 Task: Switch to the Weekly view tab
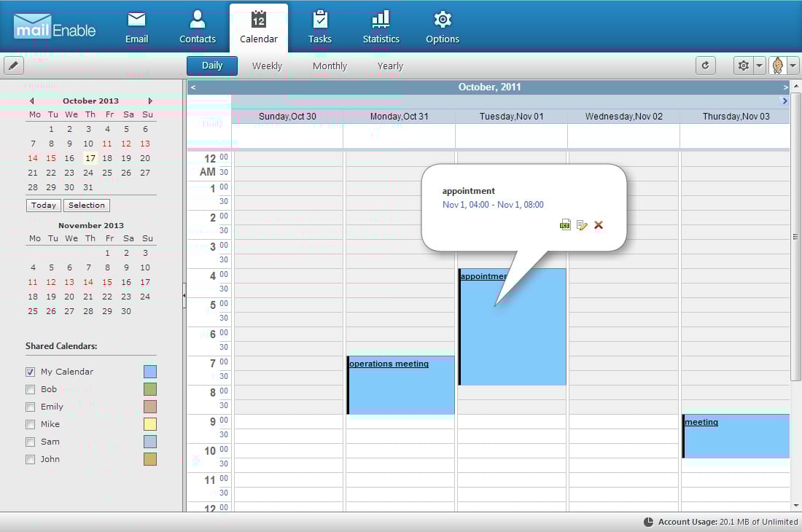point(267,66)
